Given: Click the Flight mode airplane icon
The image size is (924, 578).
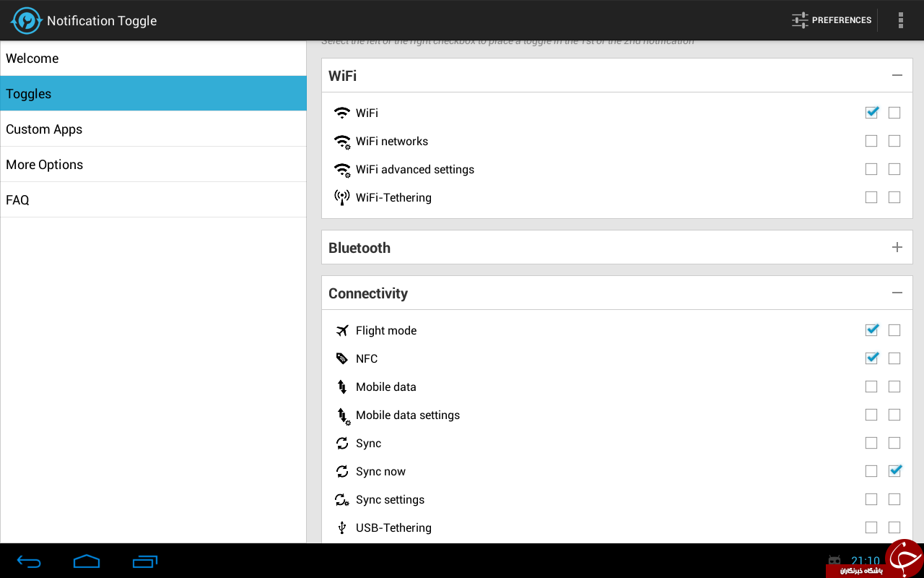Looking at the screenshot, I should (x=342, y=330).
